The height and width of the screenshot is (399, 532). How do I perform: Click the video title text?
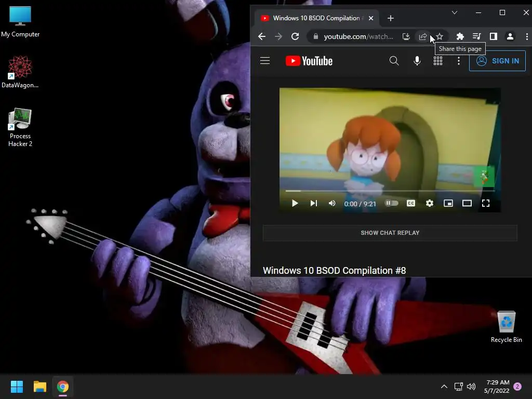pos(334,270)
